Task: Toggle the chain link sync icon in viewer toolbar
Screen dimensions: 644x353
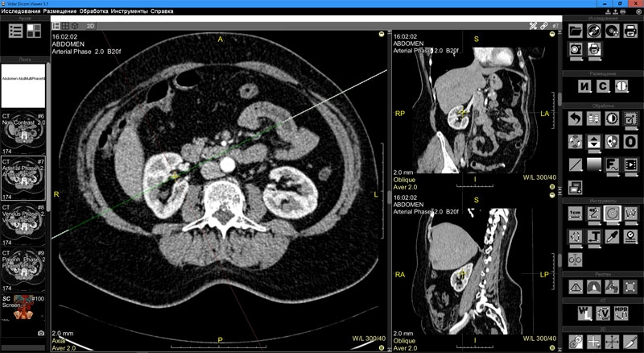Action: [544, 26]
